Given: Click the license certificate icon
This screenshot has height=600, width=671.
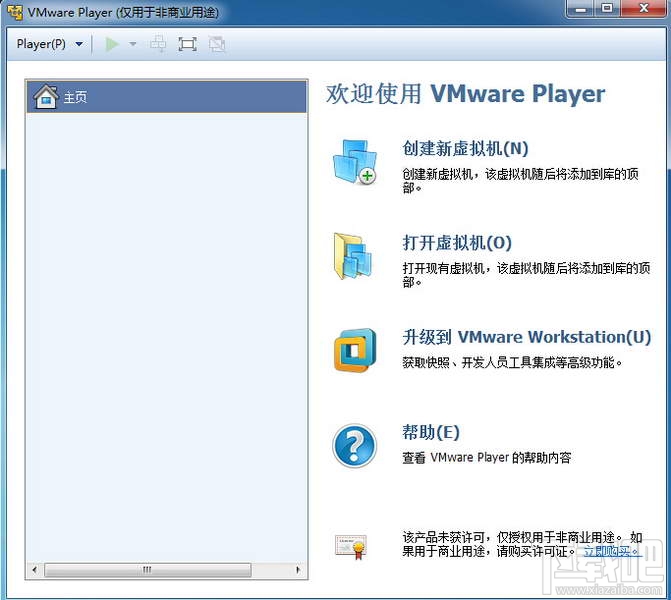Looking at the screenshot, I should tap(351, 547).
